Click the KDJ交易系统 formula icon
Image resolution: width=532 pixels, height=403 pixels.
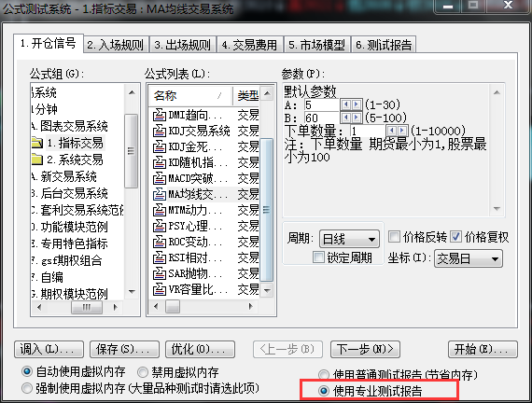click(159, 131)
